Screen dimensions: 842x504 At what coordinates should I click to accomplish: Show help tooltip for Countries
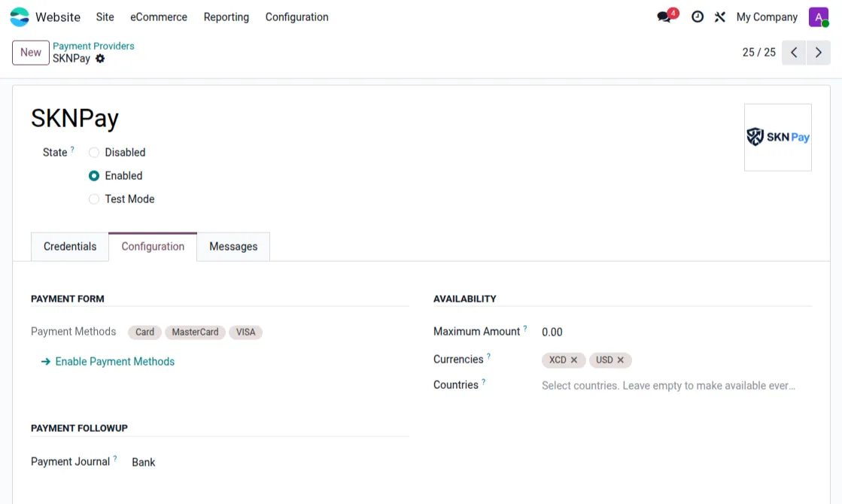click(x=483, y=382)
